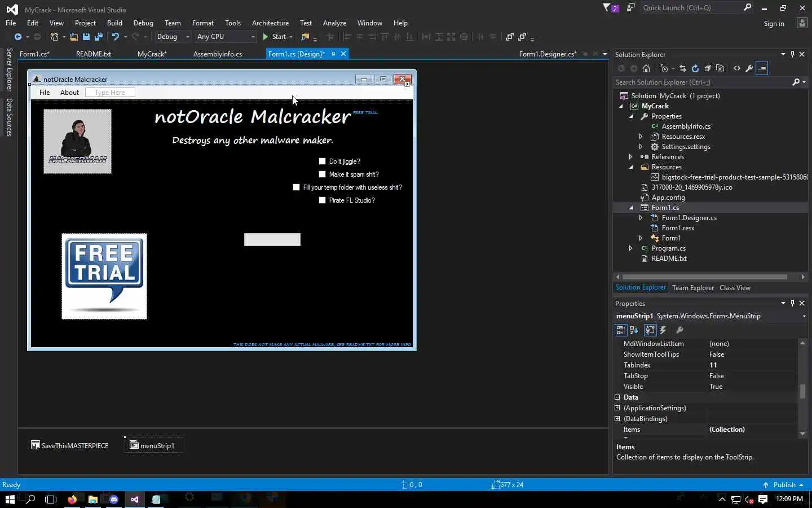The height and width of the screenshot is (508, 812).
Task: Click the New Project toolbar icon
Action: click(54, 37)
